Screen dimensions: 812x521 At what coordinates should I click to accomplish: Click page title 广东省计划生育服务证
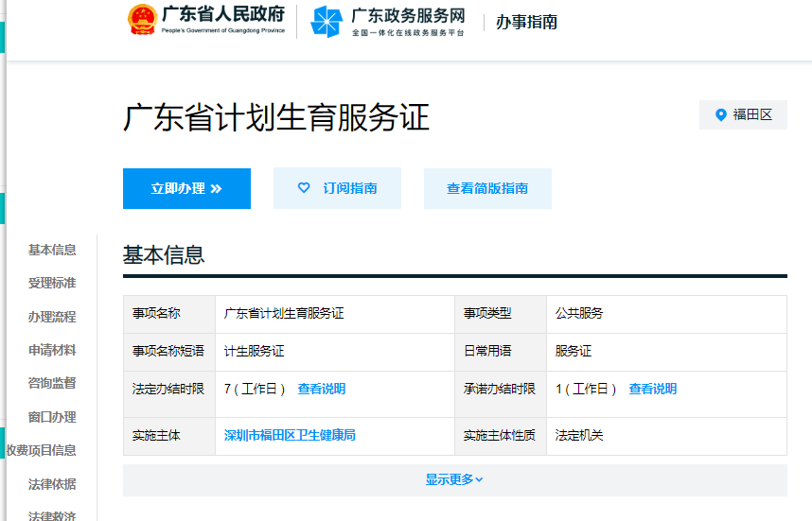276,117
